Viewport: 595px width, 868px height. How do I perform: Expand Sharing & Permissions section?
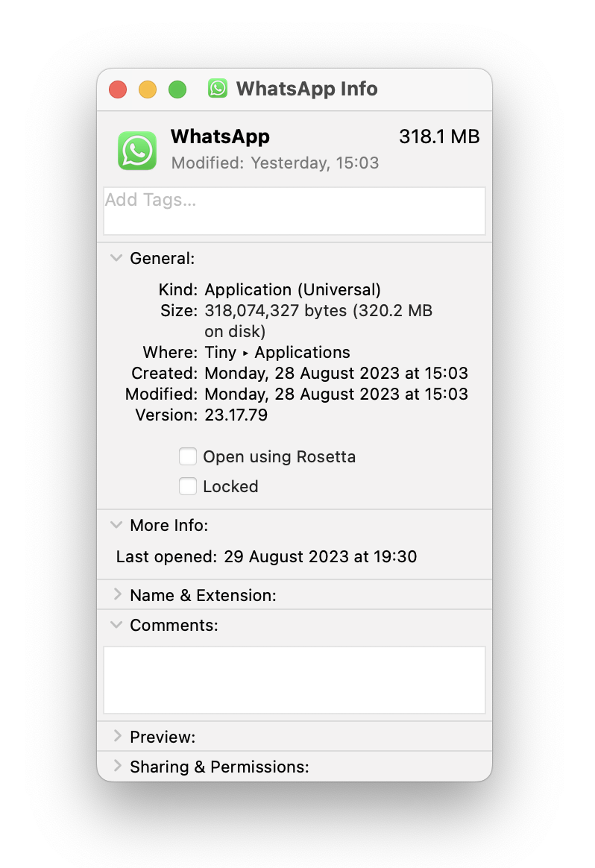pyautogui.click(x=117, y=766)
